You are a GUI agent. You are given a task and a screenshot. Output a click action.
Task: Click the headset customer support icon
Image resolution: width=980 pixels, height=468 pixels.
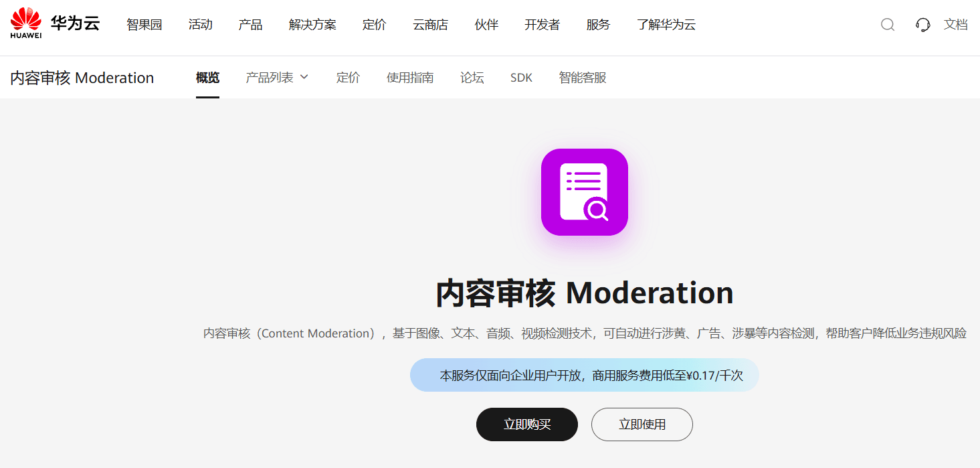click(x=923, y=25)
